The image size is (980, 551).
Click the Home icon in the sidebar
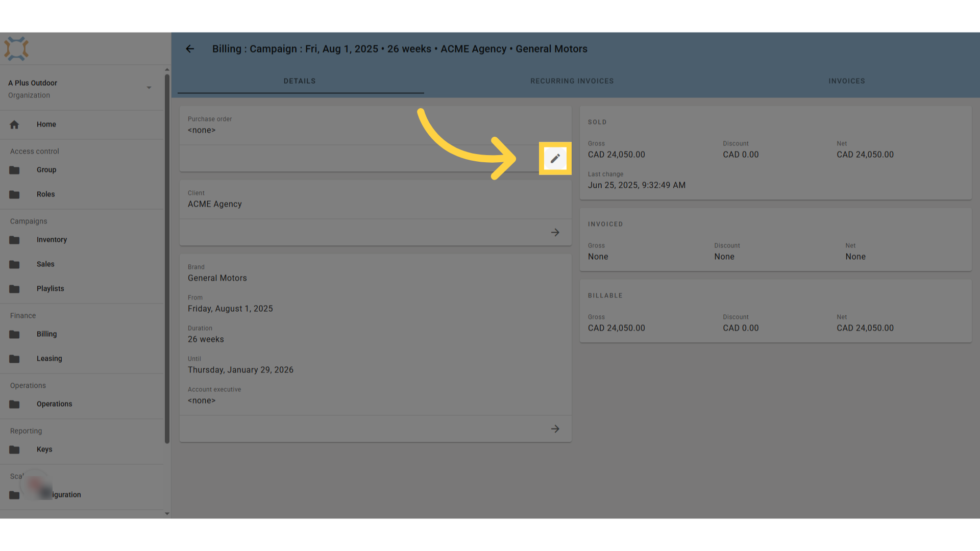pos(14,124)
